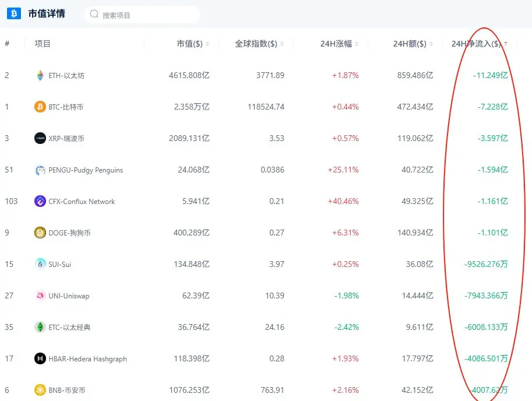
Task: Click the HBAR Hedera icon
Action: (x=40, y=358)
